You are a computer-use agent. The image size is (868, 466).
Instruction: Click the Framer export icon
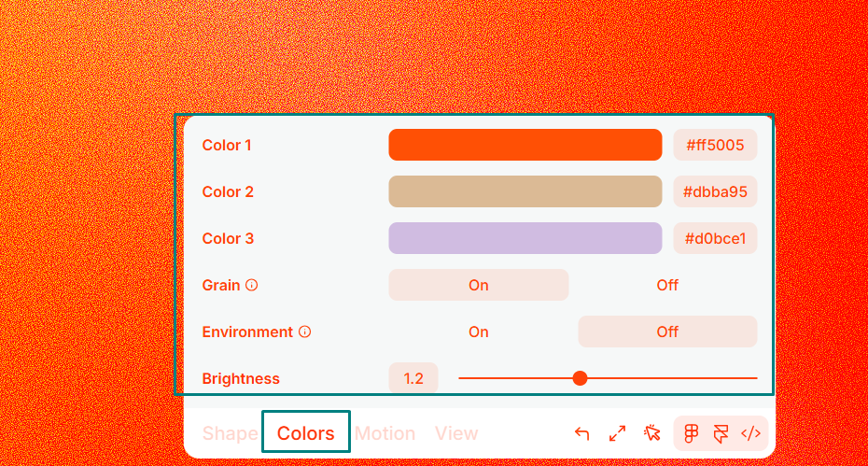coord(721,433)
